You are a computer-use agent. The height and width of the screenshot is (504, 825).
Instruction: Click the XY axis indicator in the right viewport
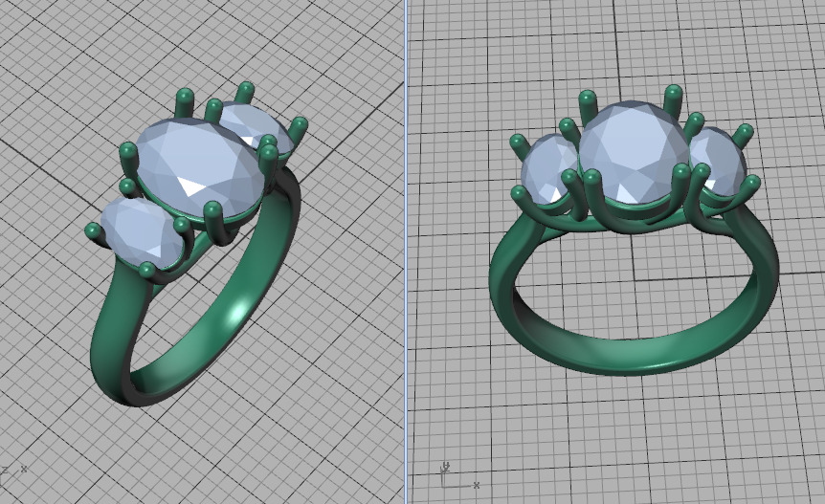coord(459,474)
